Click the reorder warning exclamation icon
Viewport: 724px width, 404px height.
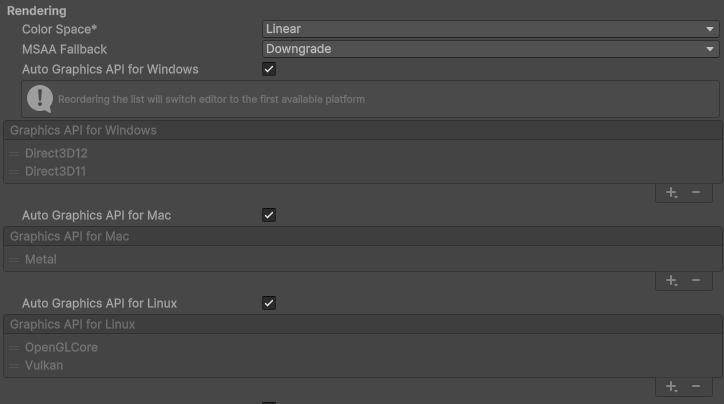click(40, 99)
